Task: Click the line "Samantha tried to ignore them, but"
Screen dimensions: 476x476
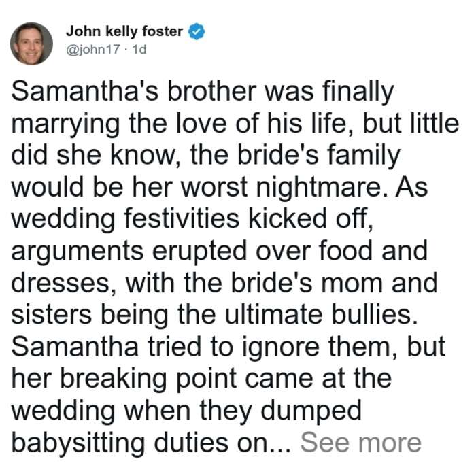Action: click(x=228, y=347)
